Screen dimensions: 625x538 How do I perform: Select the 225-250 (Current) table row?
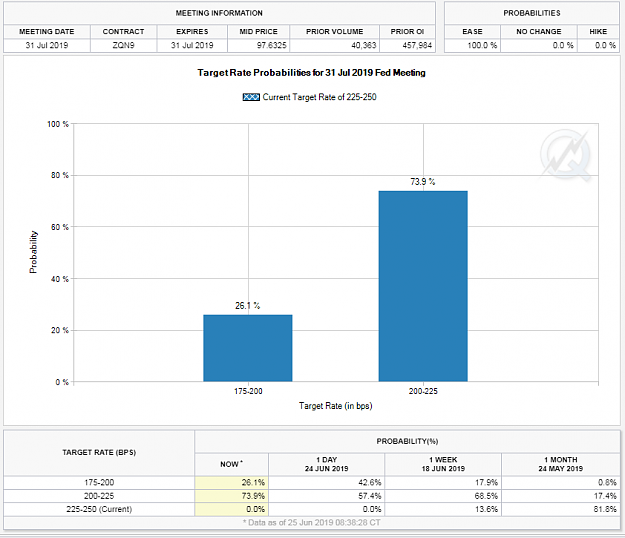312,509
